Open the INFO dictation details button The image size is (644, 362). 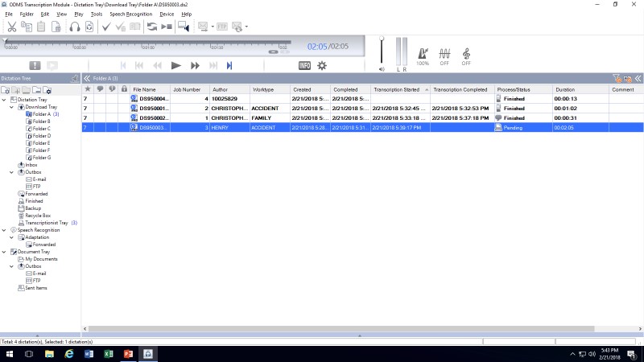pos(304,66)
